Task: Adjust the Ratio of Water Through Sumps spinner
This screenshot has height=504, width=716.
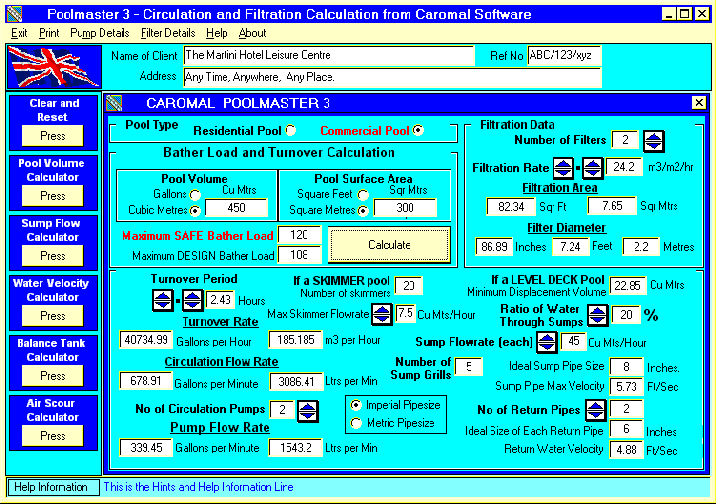Action: pos(597,315)
